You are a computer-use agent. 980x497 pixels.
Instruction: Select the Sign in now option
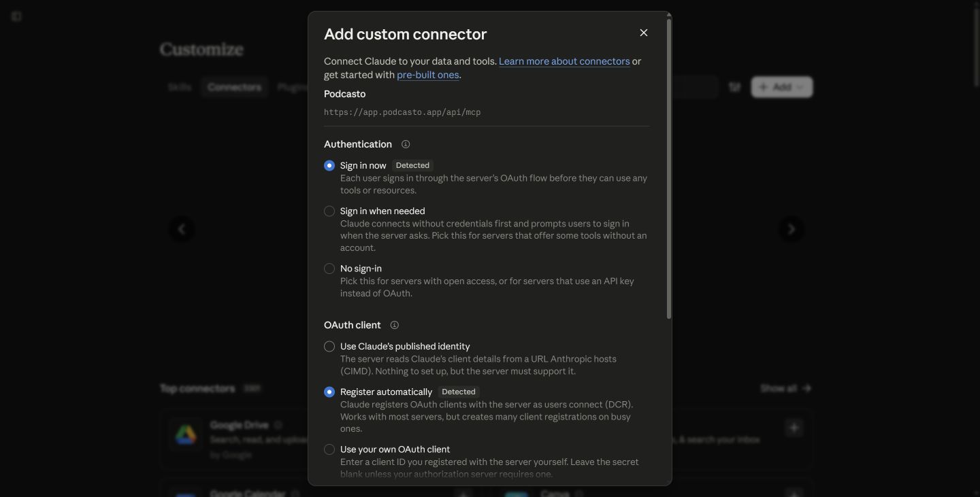coord(329,165)
